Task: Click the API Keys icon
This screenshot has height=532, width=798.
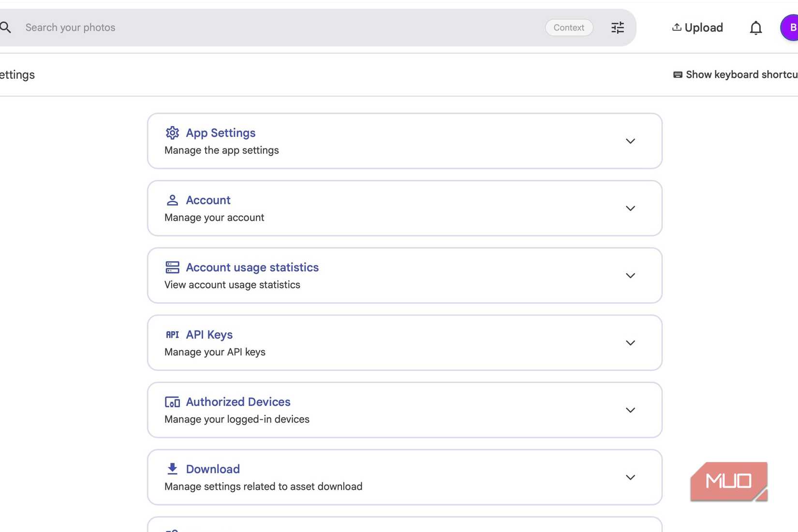Action: (172, 335)
